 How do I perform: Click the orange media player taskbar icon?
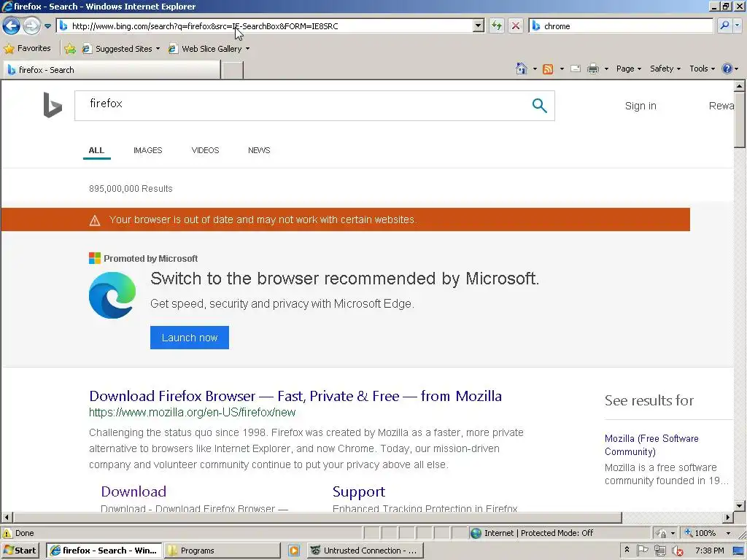tap(294, 551)
